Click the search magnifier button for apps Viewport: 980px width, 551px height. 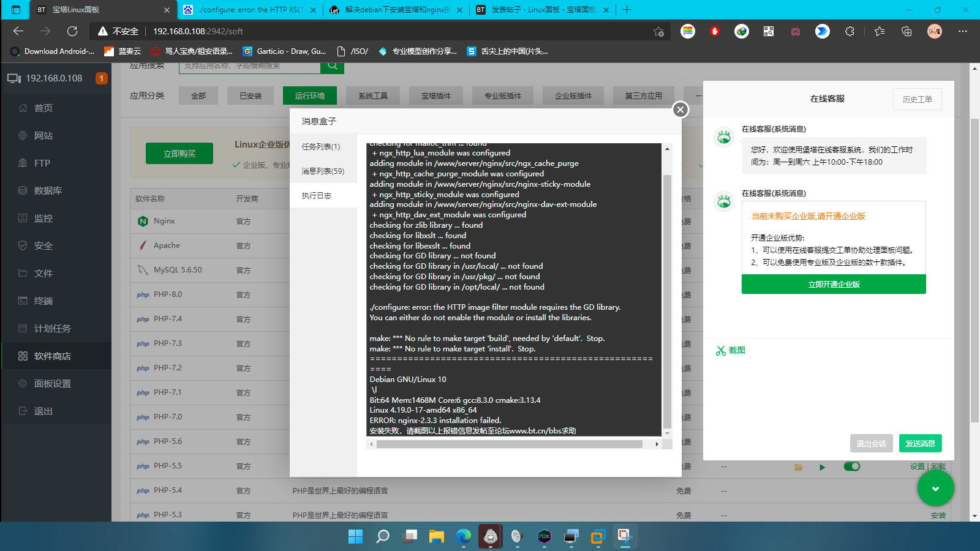click(332, 66)
